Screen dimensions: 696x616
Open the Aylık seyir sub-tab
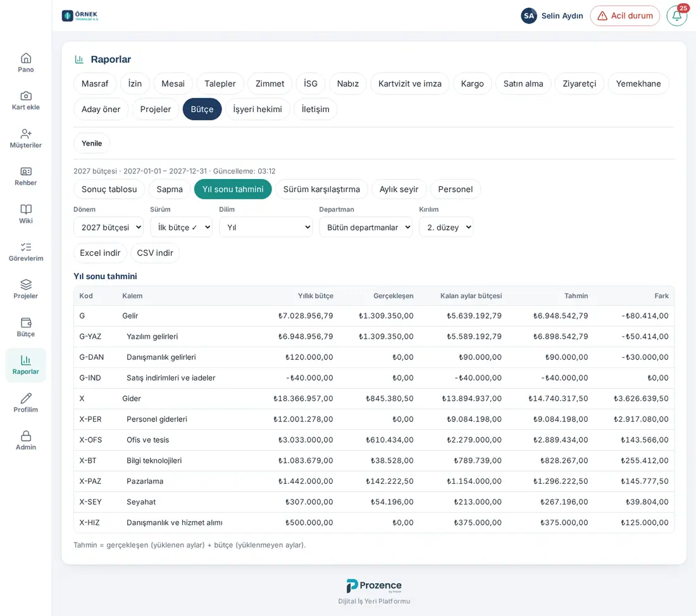click(399, 189)
